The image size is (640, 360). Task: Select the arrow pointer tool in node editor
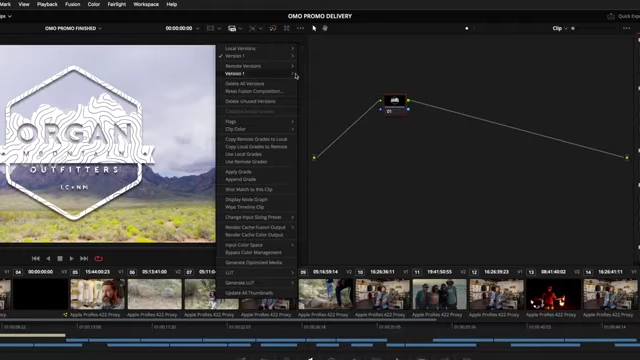[314, 29]
